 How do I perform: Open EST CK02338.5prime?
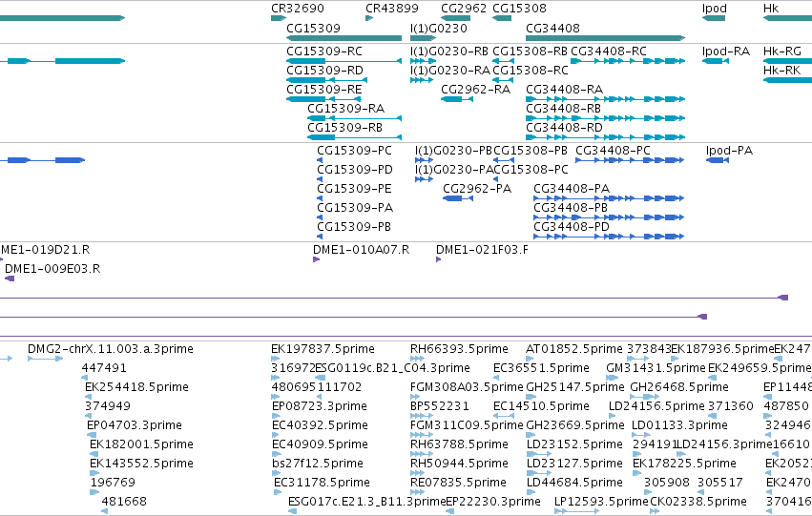(655, 511)
